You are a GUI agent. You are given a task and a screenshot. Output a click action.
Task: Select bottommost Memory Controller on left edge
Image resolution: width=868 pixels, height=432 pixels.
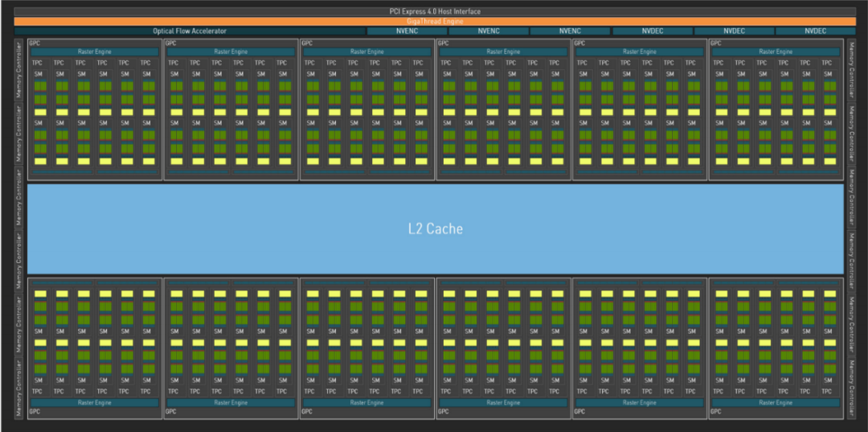[20, 390]
